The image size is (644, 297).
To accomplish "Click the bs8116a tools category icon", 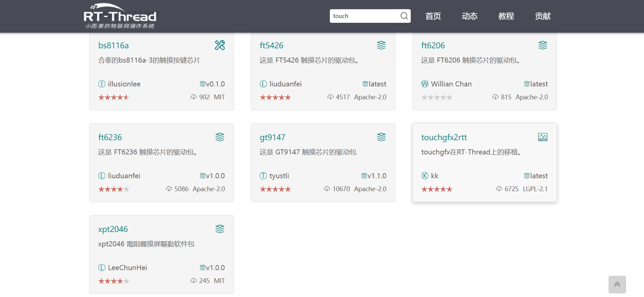I will [x=220, y=45].
